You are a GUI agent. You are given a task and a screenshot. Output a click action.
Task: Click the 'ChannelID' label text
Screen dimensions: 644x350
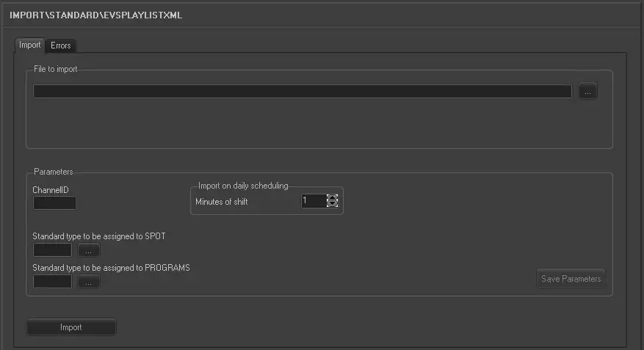[51, 190]
